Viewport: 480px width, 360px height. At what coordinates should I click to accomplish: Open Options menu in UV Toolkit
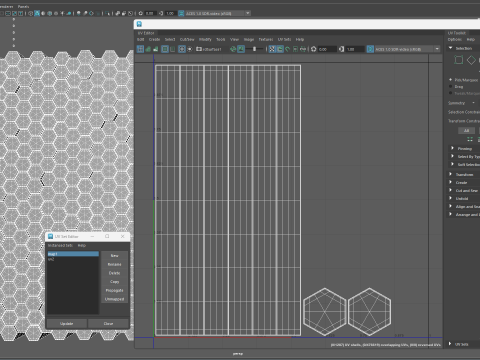455,39
